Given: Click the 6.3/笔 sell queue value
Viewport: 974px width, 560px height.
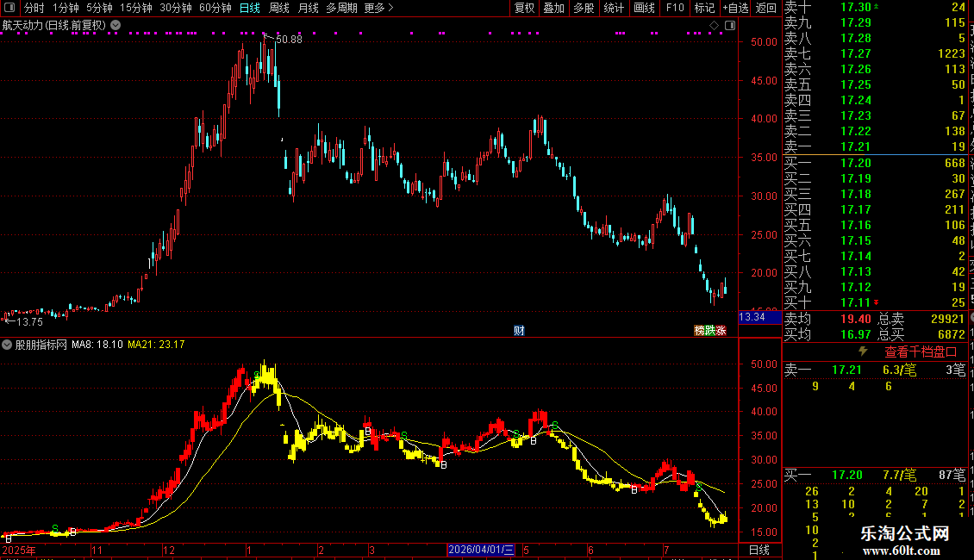Looking at the screenshot, I should 900,370.
